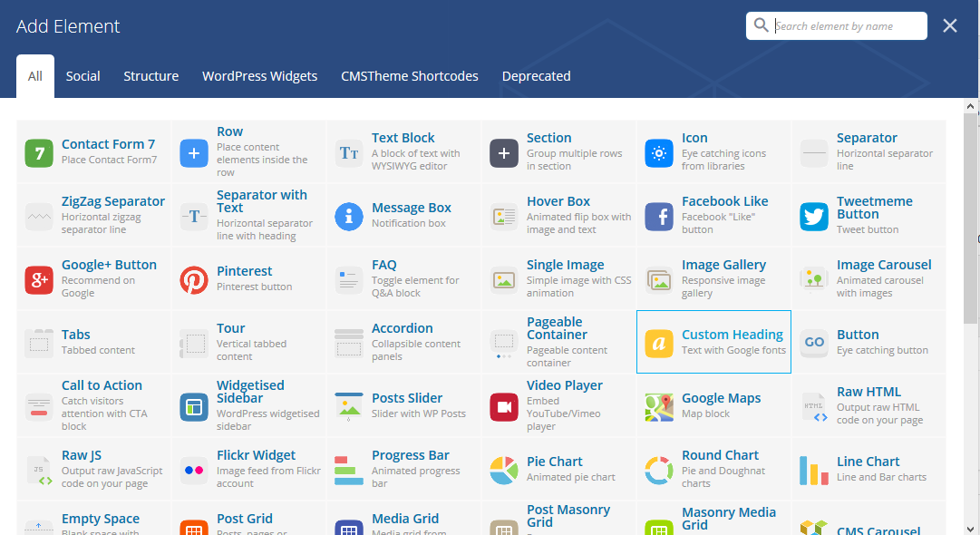The width and height of the screenshot is (980, 535).
Task: Click 'Pinterest button' description text
Action: coord(255,287)
